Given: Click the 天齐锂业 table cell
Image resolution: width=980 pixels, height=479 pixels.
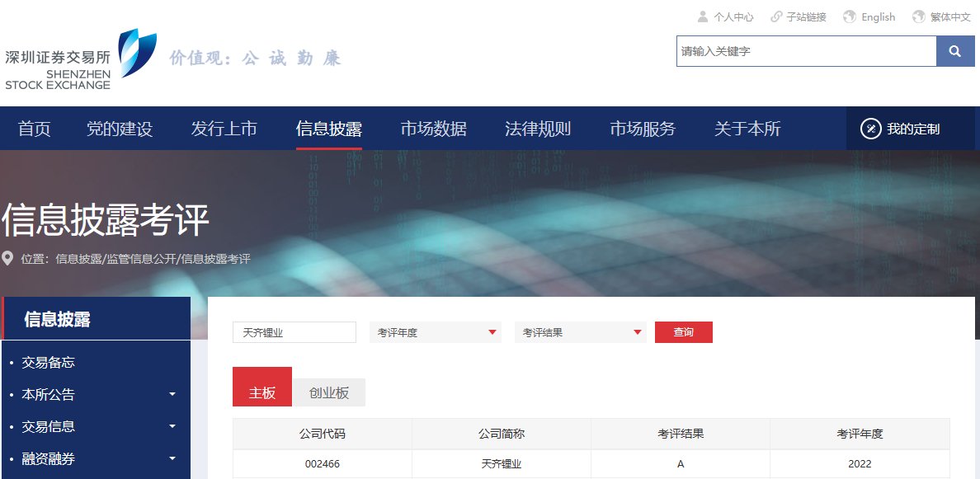Looking at the screenshot, I should tap(502, 464).
